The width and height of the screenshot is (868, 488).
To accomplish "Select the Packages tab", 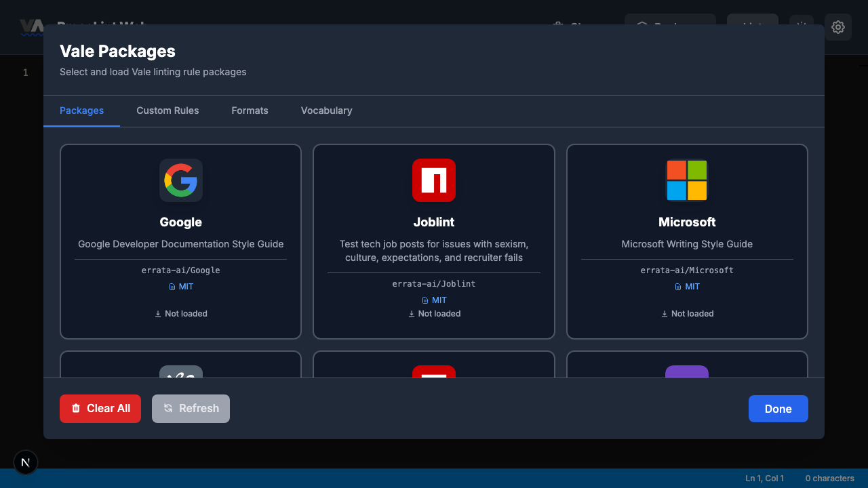I will tap(81, 110).
